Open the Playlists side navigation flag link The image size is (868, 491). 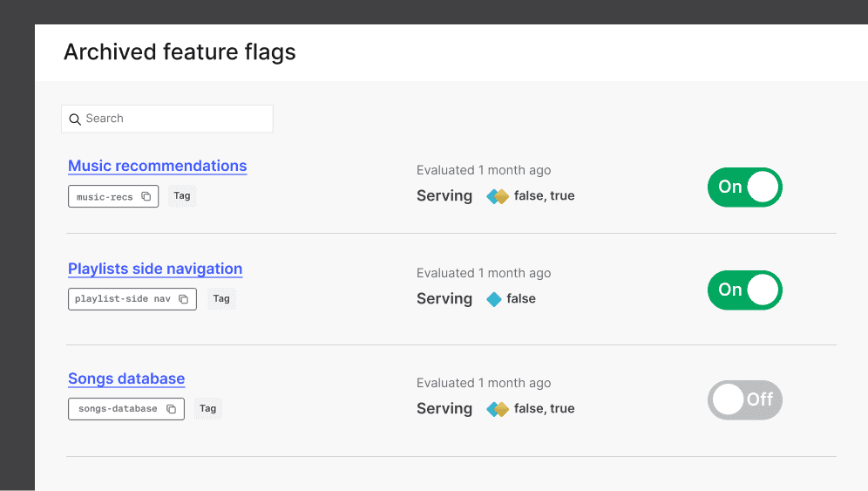[155, 269]
